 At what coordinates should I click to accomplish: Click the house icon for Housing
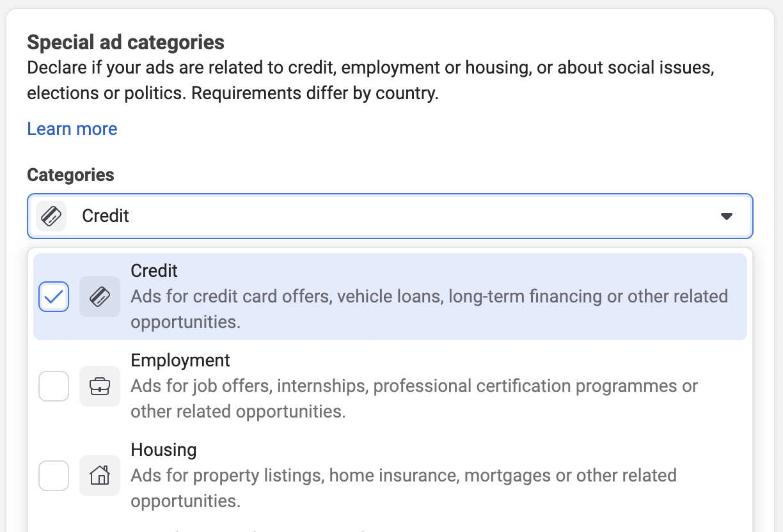[x=100, y=476]
